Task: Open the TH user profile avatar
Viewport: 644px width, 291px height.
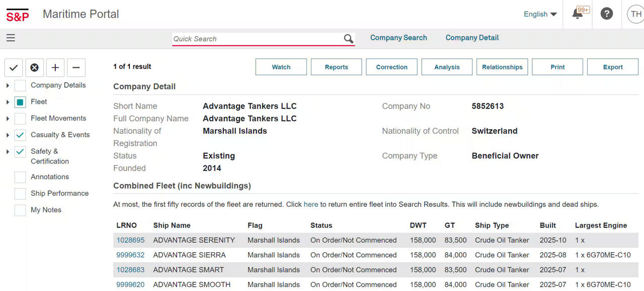Action: pos(635,14)
